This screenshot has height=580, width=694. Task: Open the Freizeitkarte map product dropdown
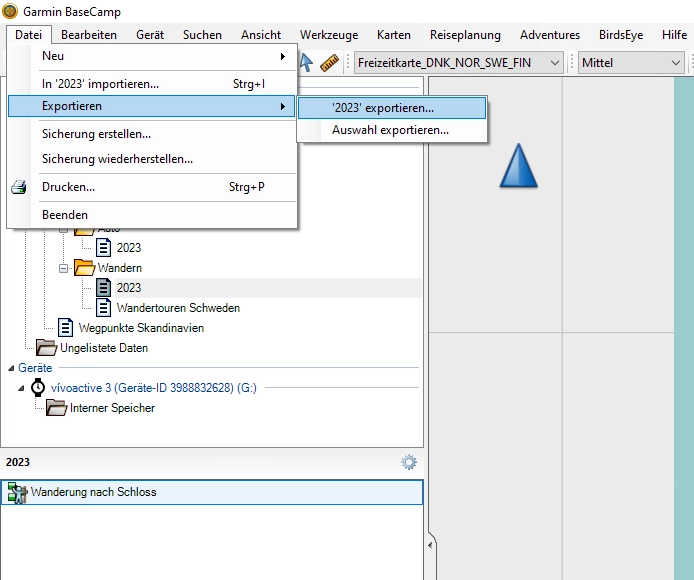point(459,63)
